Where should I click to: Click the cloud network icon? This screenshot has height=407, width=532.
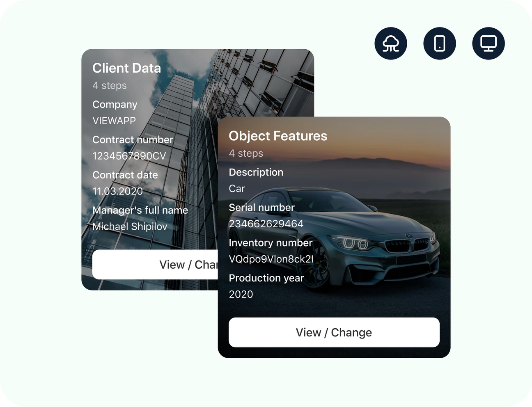[391, 43]
